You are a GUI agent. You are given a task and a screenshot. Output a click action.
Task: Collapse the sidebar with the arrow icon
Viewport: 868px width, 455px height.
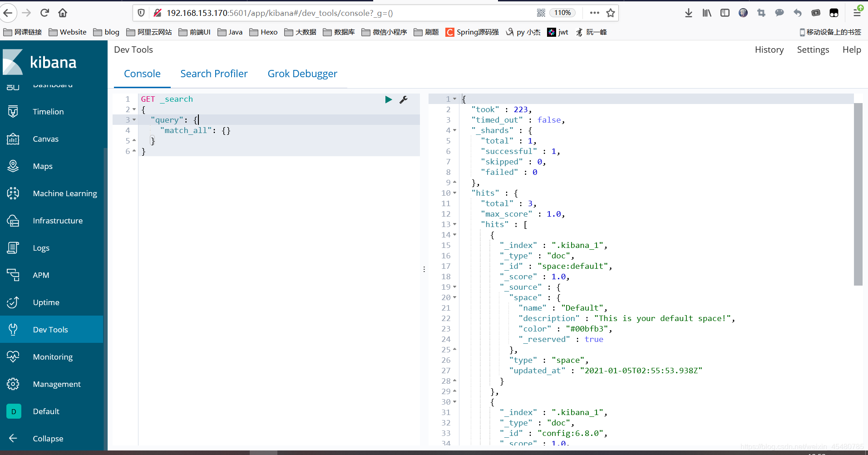tap(13, 438)
